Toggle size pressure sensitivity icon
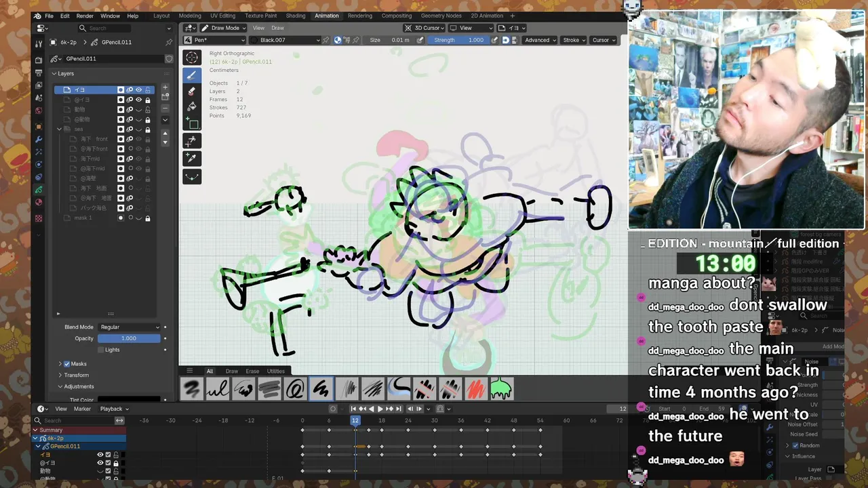The image size is (868, 488). tap(420, 40)
